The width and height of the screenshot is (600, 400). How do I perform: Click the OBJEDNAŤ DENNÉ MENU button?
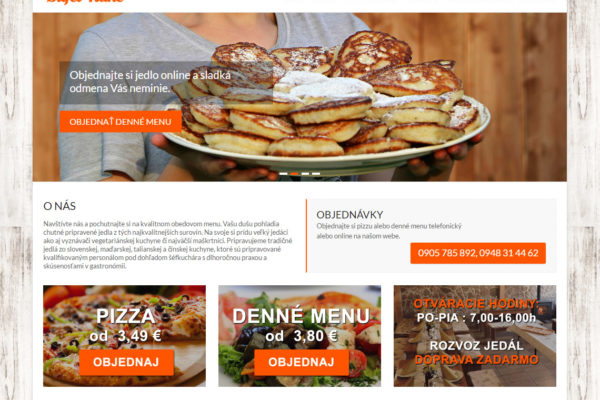(120, 122)
